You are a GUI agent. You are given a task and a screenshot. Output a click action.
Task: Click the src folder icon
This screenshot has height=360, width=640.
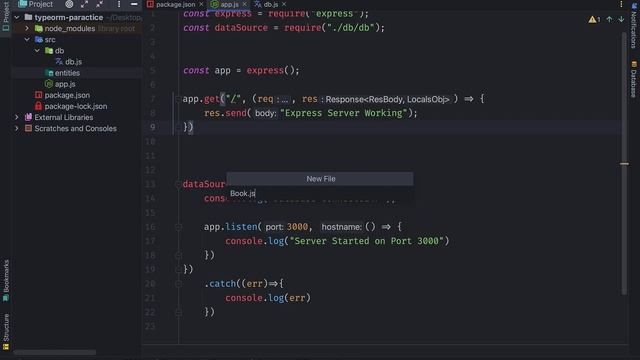pyautogui.click(x=39, y=40)
